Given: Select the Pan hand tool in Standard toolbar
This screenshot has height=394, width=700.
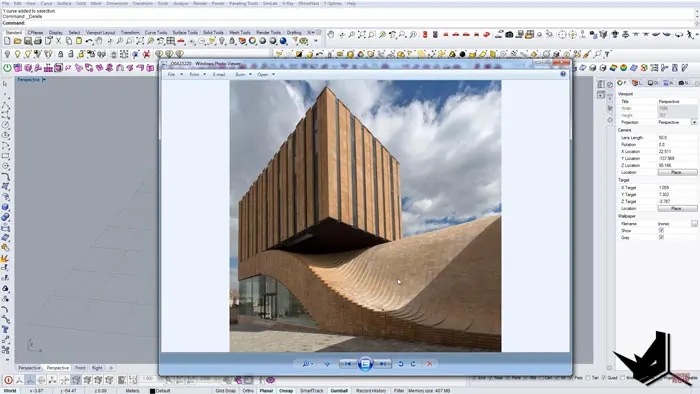Looking at the screenshot, I should pos(99,41).
